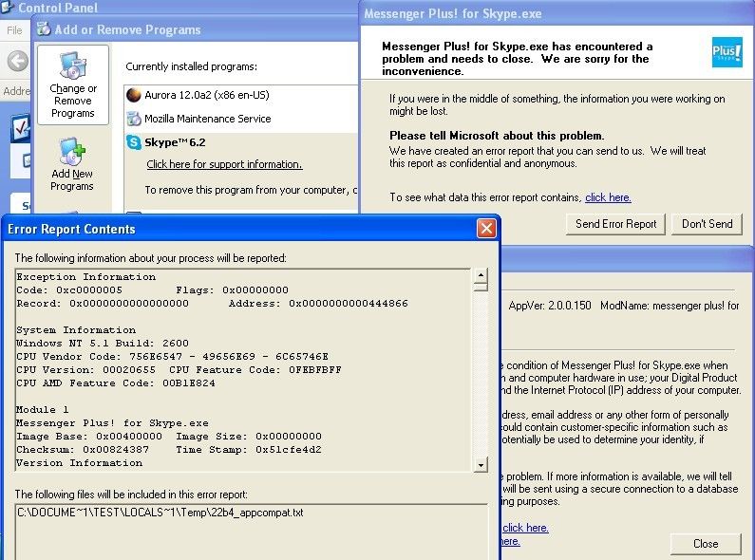Select Mozilla Maintenance Service icon
Screen dimensions: 755x560
click(133, 119)
